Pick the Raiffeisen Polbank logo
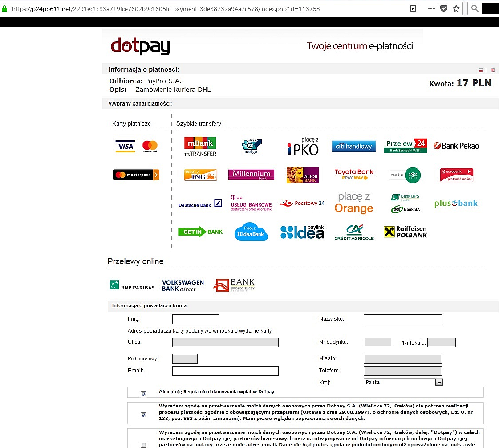Viewport: 499px width, 448px height. pos(405,232)
